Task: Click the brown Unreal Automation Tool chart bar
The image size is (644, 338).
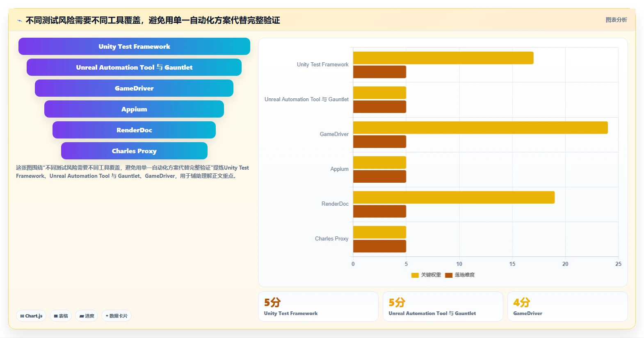Action: tap(379, 107)
